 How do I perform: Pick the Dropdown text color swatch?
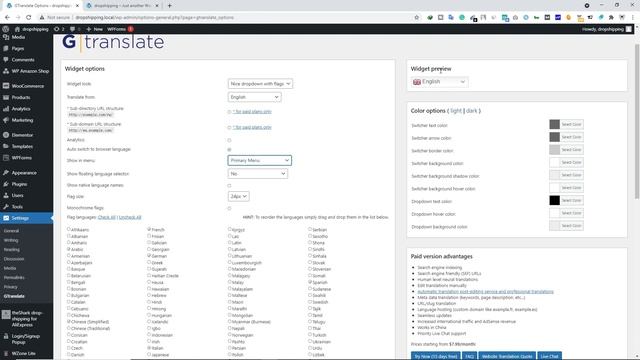pos(554,200)
